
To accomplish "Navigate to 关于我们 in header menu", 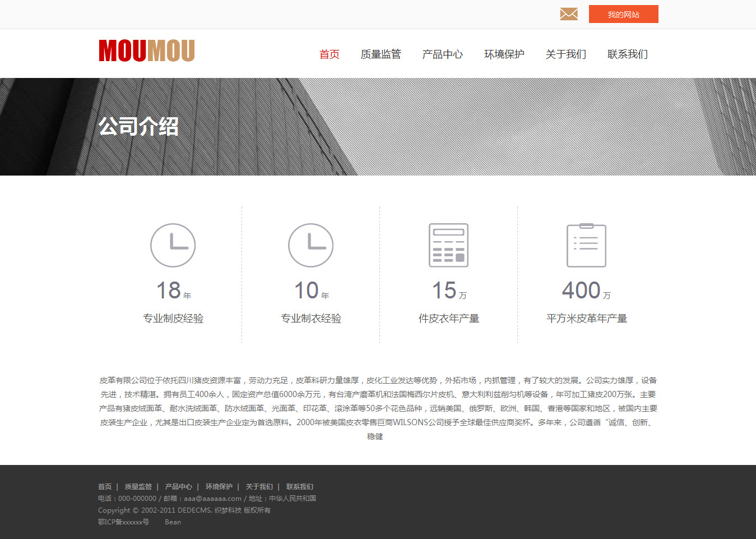I will coord(565,54).
